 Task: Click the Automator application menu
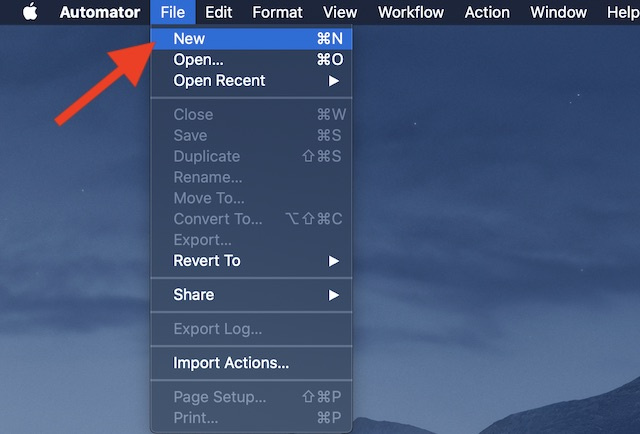(100, 13)
